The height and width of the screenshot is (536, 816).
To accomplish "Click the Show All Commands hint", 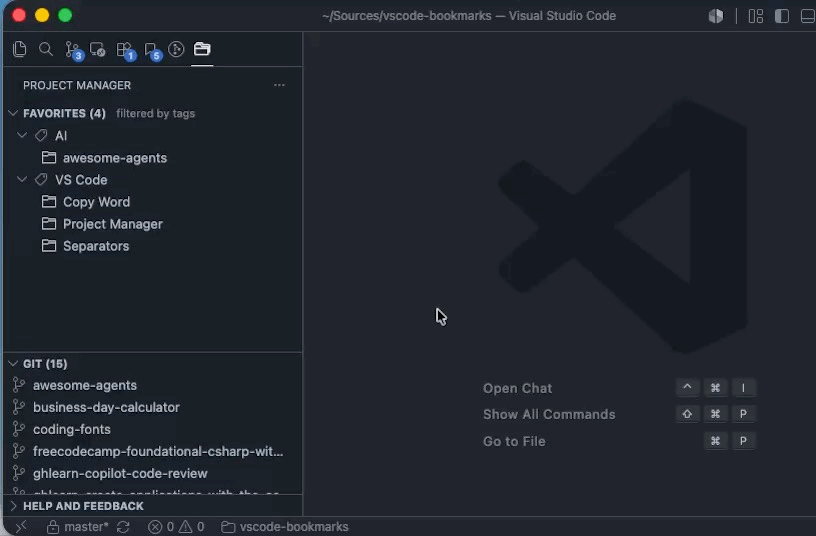I will pos(549,414).
